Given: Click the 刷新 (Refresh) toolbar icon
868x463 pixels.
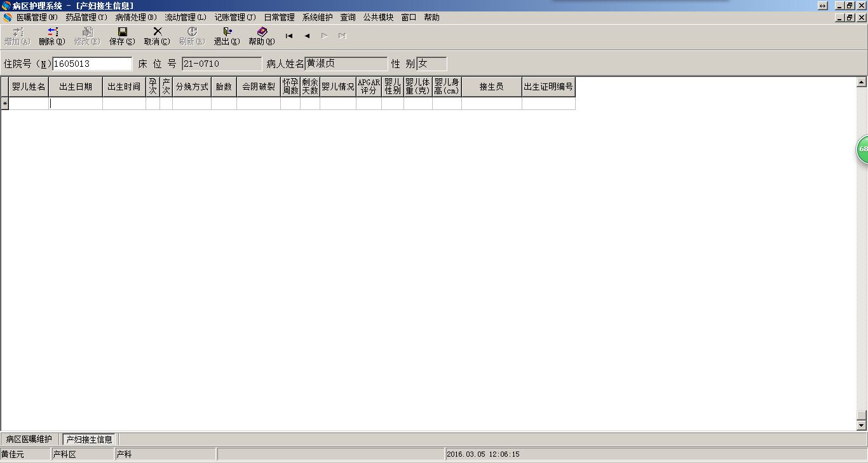Looking at the screenshot, I should [192, 36].
